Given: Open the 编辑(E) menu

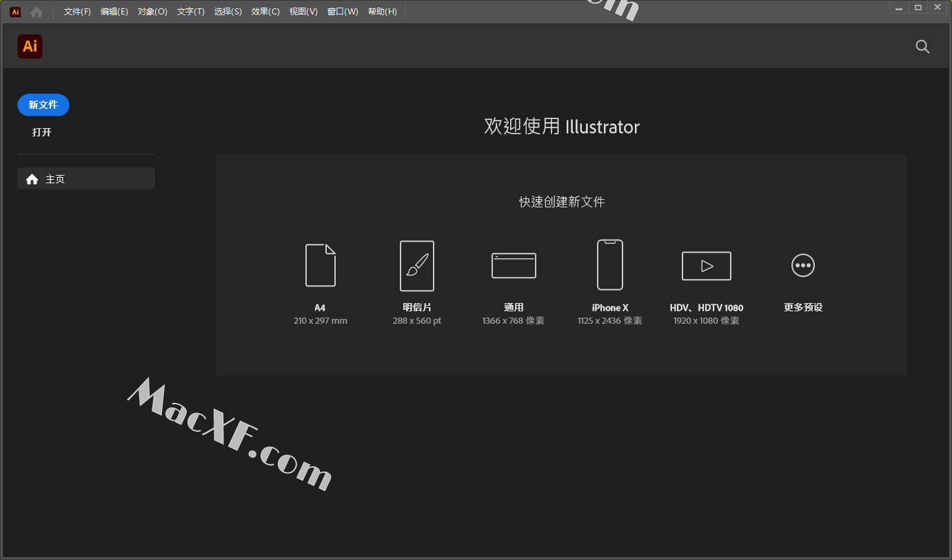Looking at the screenshot, I should 114,12.
